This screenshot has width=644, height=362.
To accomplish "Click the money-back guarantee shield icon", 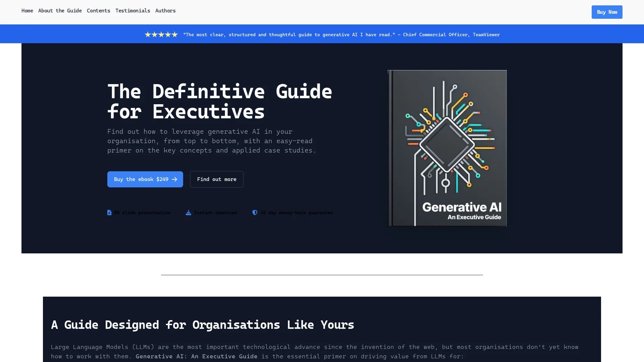I will pyautogui.click(x=255, y=213).
